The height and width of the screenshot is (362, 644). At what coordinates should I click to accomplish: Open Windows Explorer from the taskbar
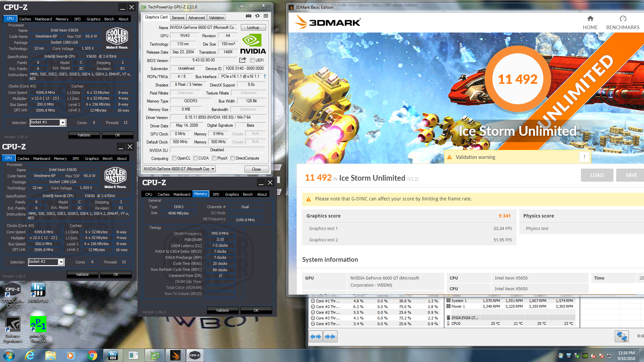point(50,355)
